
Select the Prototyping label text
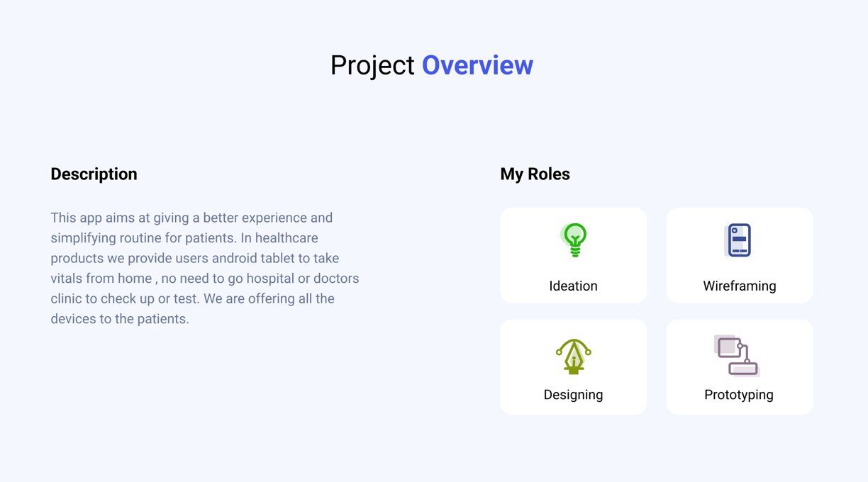coord(738,395)
